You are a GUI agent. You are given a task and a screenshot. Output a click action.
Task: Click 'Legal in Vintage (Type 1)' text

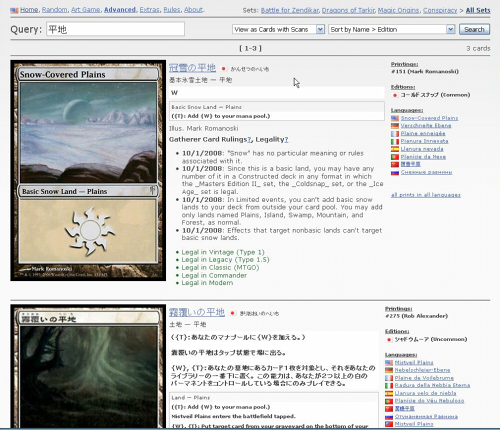[x=223, y=252]
